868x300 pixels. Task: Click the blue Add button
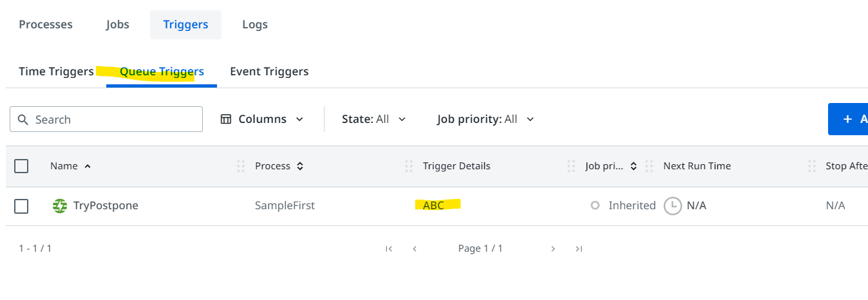tap(848, 119)
